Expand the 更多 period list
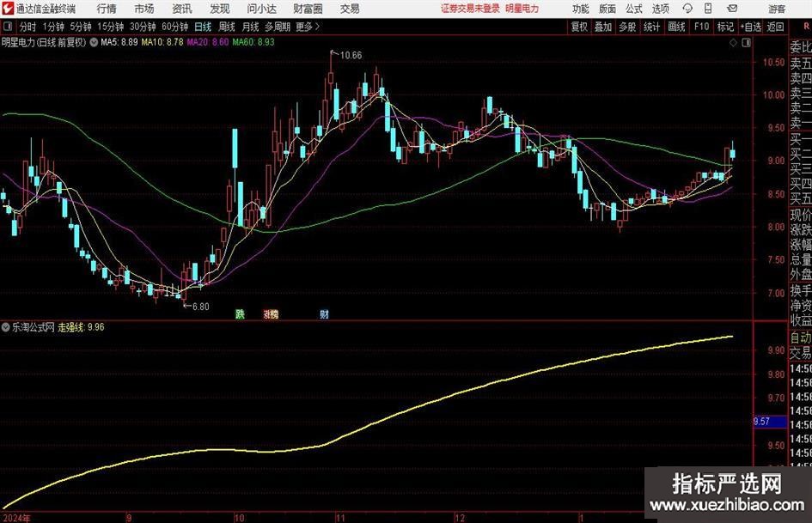The image size is (812, 523). click(x=308, y=27)
